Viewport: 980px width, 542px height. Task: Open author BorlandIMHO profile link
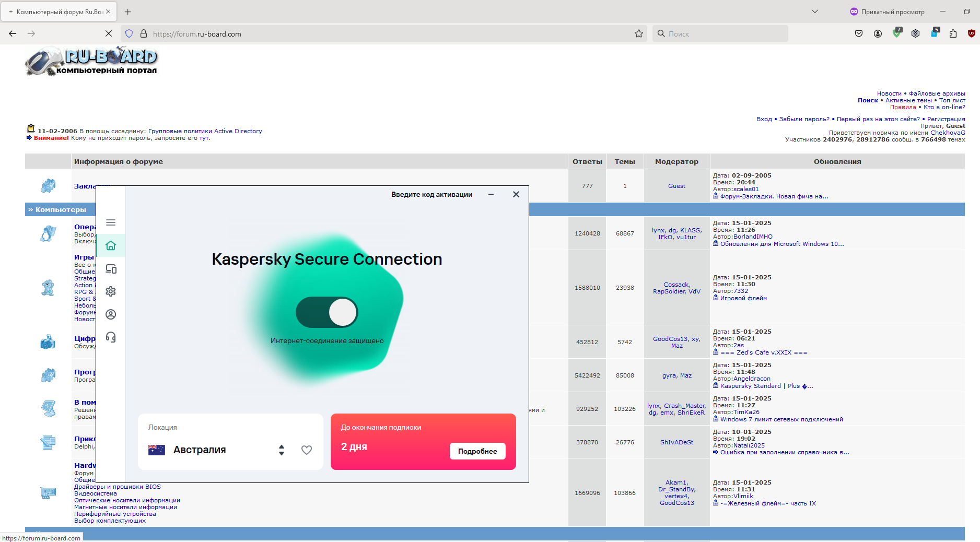(753, 237)
